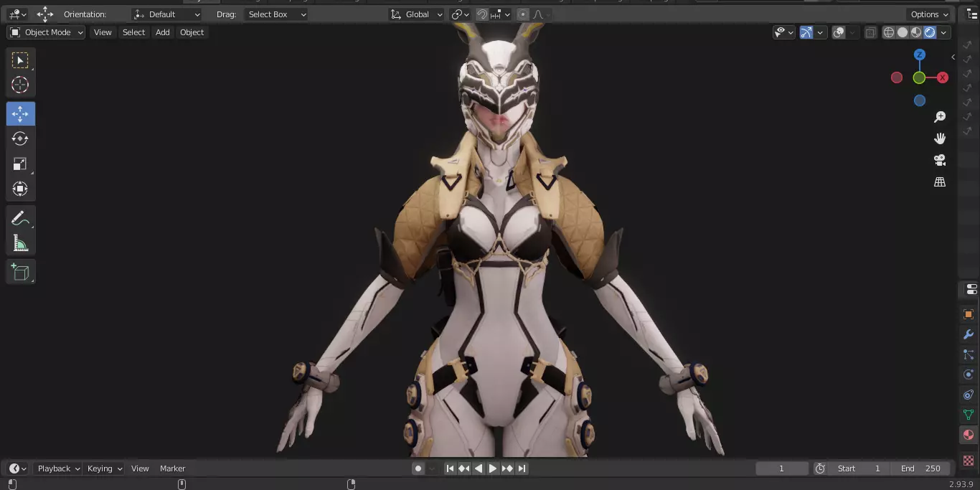
Task: Open viewport shading options arrow
Action: [944, 32]
